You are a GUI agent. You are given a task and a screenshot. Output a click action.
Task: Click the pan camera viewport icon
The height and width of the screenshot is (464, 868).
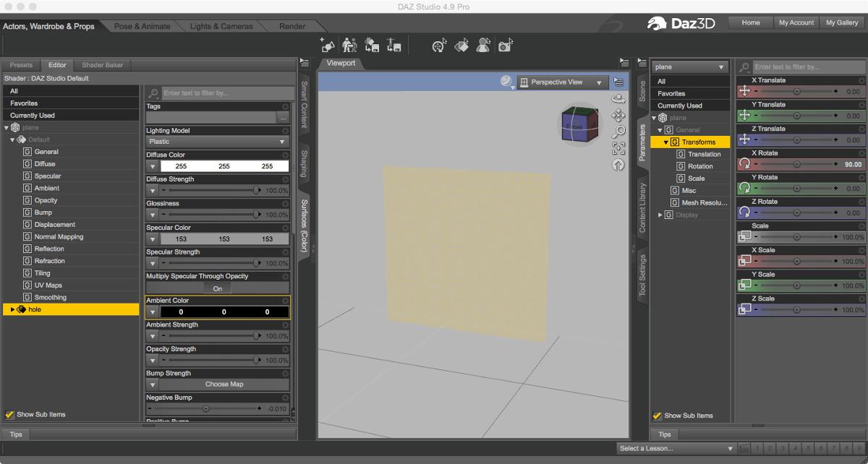(618, 116)
